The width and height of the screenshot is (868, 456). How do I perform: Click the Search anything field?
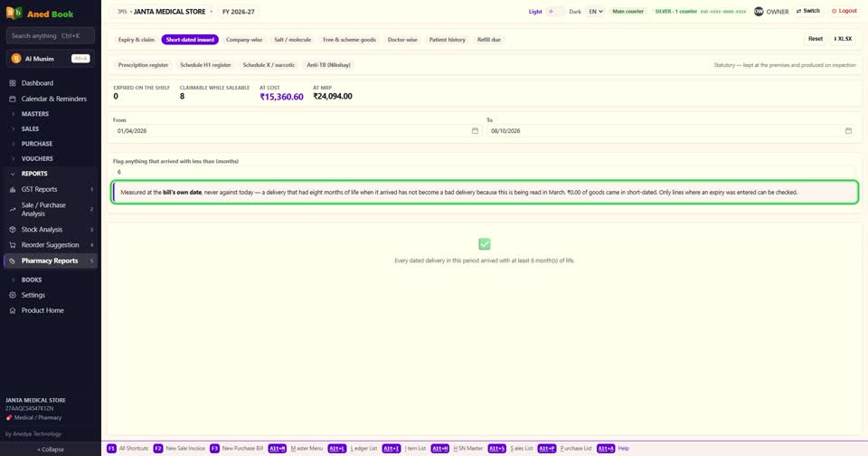(51, 36)
